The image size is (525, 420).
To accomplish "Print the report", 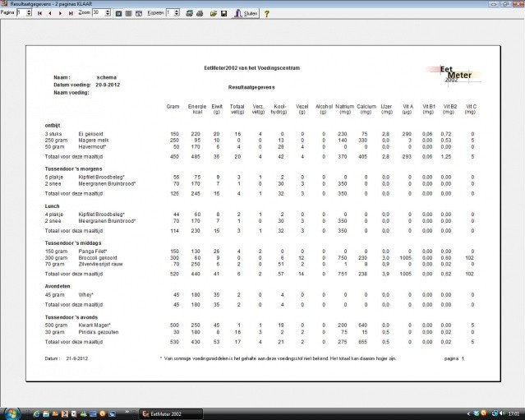I will pos(200,13).
